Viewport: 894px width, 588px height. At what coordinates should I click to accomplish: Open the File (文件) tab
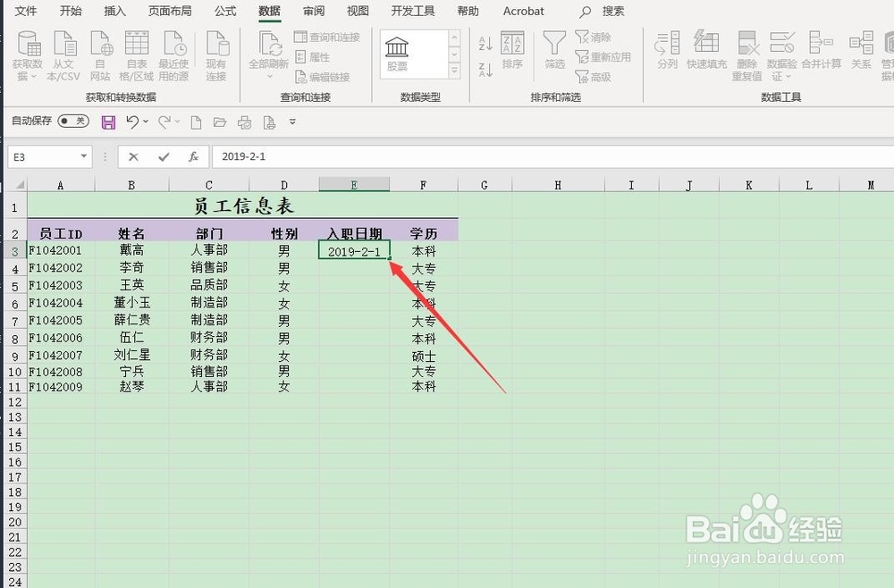26,11
